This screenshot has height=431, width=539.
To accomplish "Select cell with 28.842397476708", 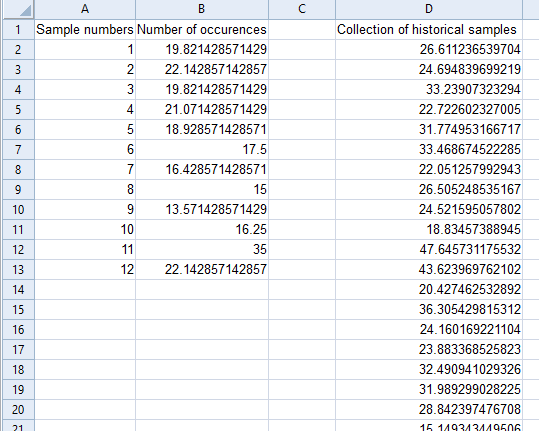I will 429,409.
